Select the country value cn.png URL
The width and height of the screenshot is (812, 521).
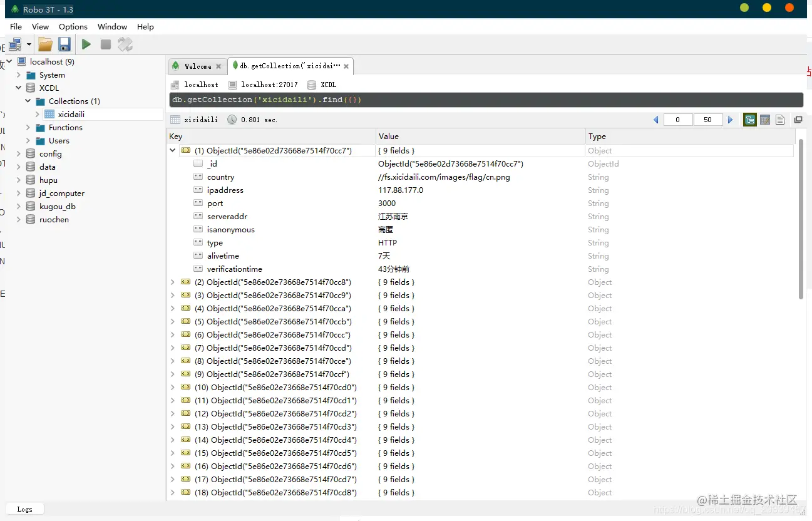tap(444, 177)
